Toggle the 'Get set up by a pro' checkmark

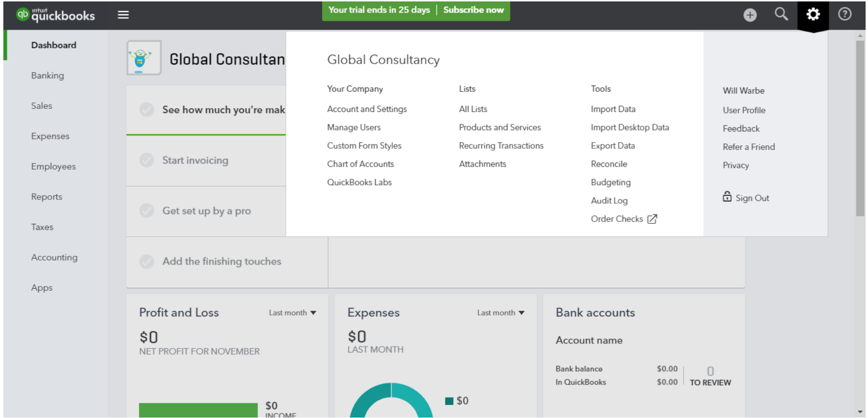click(x=147, y=210)
